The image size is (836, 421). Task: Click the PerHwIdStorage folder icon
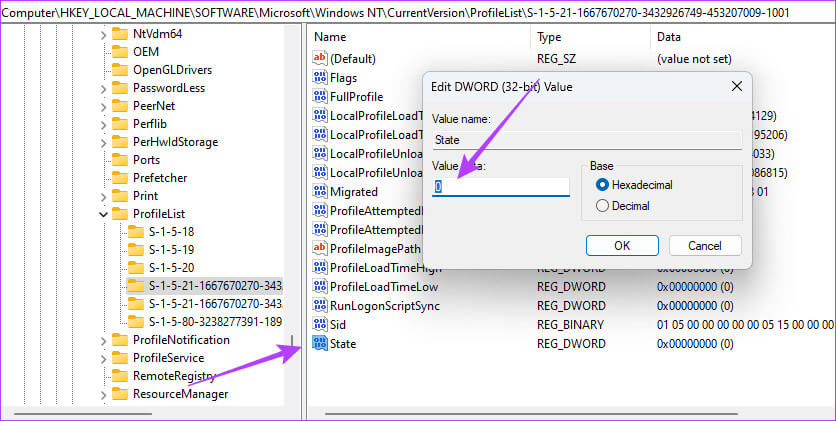pos(120,142)
